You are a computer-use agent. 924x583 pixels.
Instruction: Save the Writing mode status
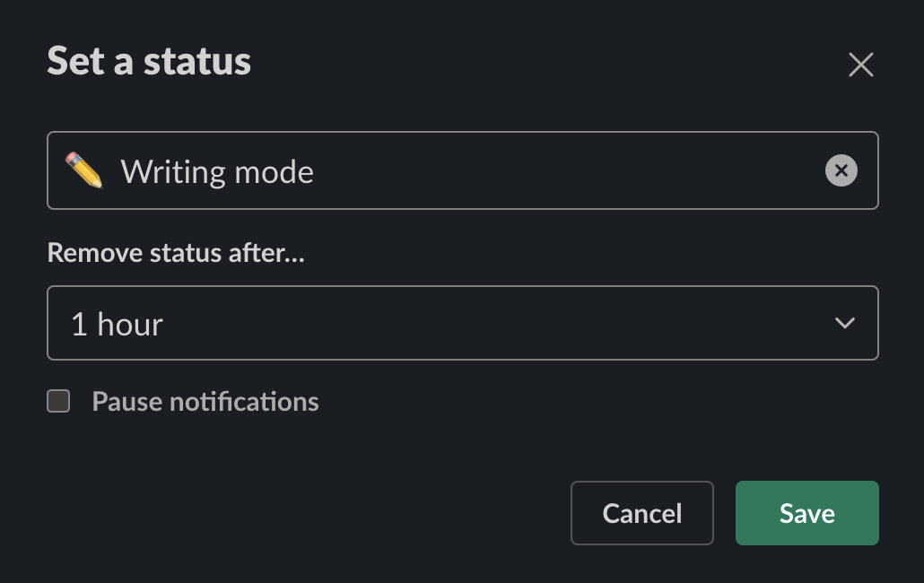tap(806, 512)
